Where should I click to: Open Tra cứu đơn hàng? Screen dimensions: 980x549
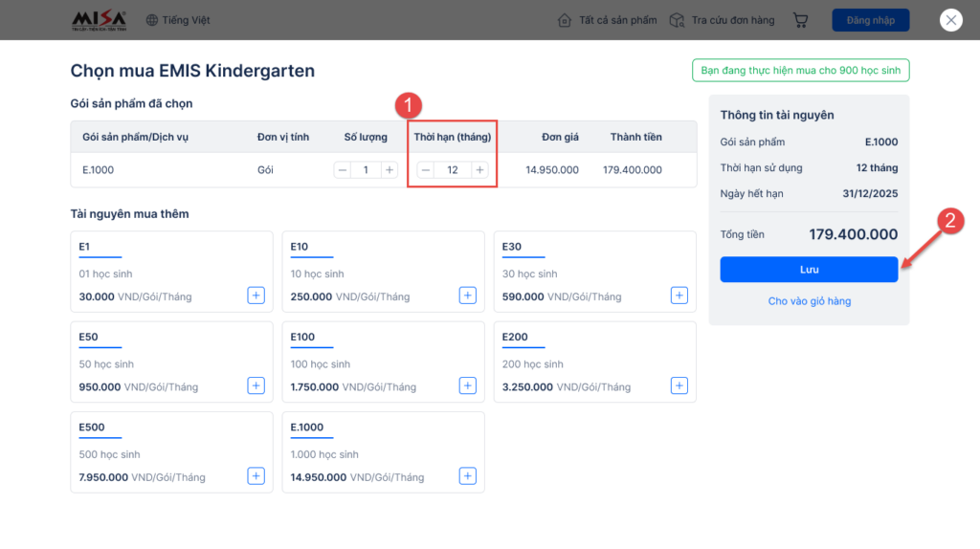722,20
